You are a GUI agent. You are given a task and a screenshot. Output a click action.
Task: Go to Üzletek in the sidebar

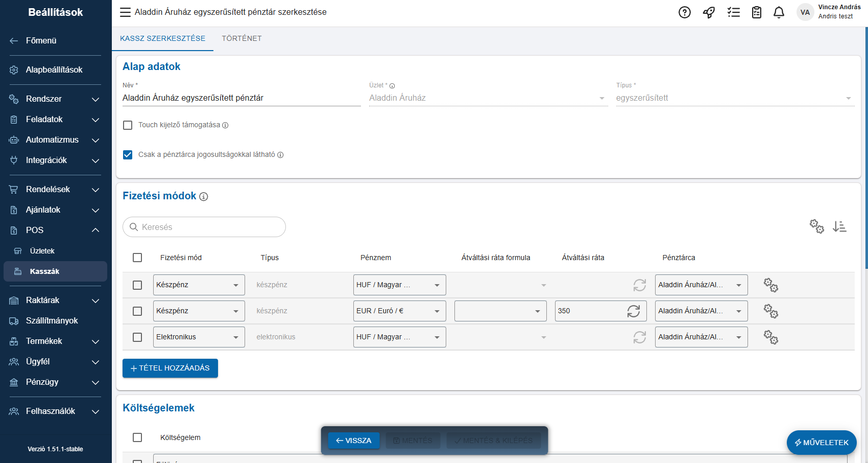click(42, 251)
